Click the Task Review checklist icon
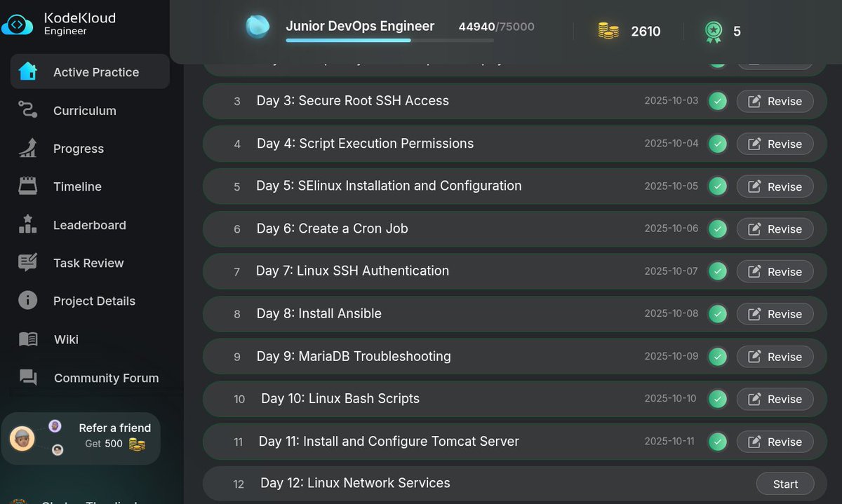Image resolution: width=842 pixels, height=504 pixels. click(27, 262)
